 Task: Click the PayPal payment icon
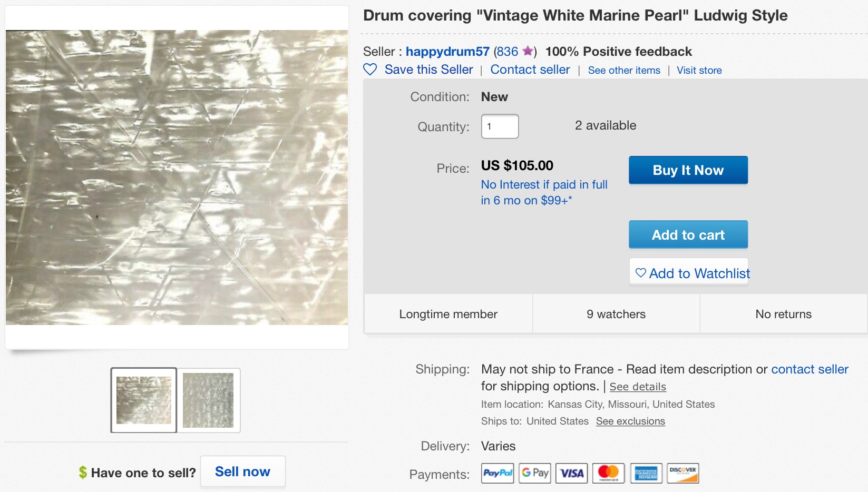tap(498, 473)
